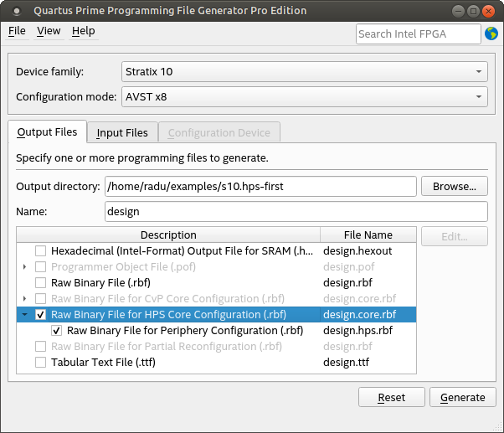504x433 pixels.
Task: Open the File menu
Action: coord(17,31)
